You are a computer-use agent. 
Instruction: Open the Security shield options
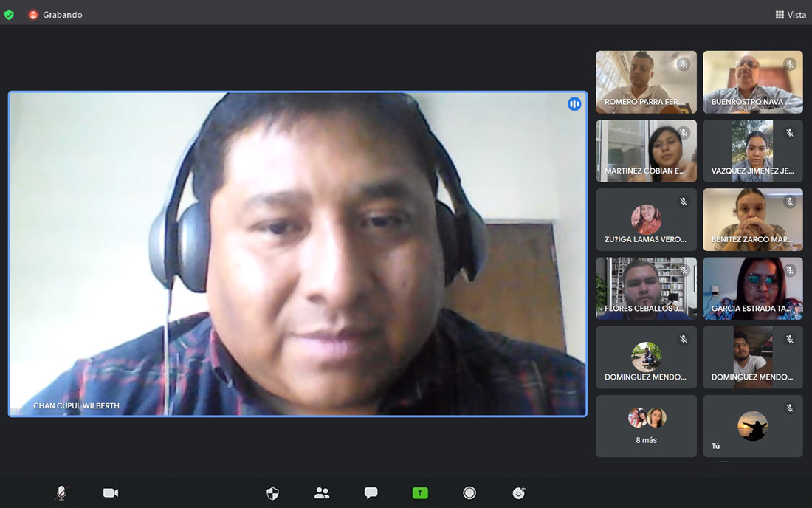pos(272,493)
